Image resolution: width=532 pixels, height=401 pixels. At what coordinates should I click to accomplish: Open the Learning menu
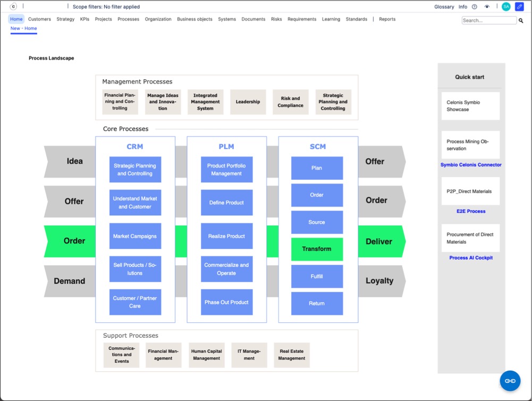point(331,19)
